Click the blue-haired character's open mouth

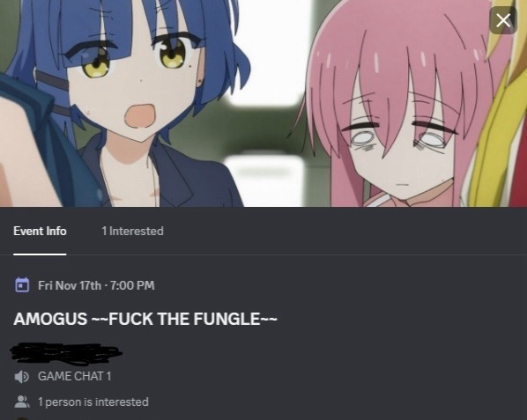(140, 116)
